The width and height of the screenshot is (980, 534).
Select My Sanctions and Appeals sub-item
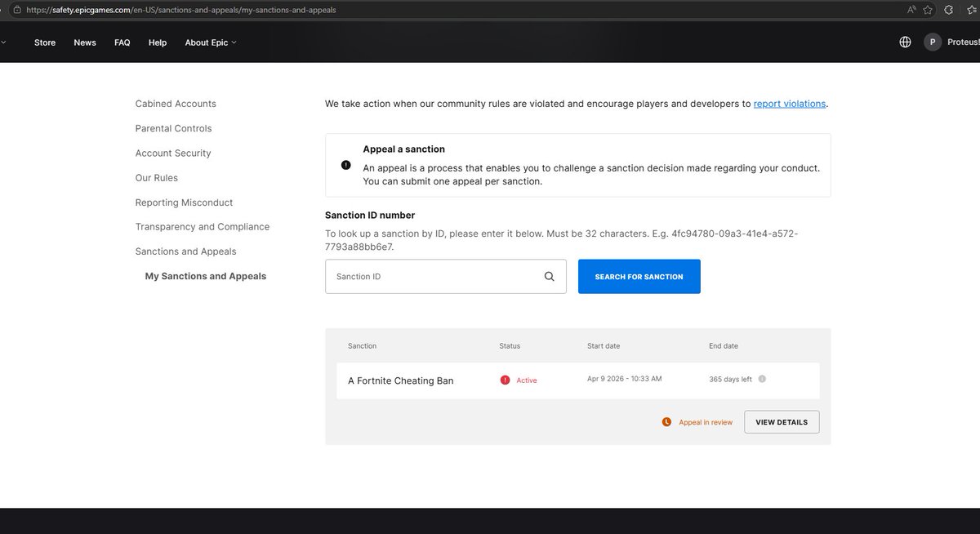tap(206, 276)
